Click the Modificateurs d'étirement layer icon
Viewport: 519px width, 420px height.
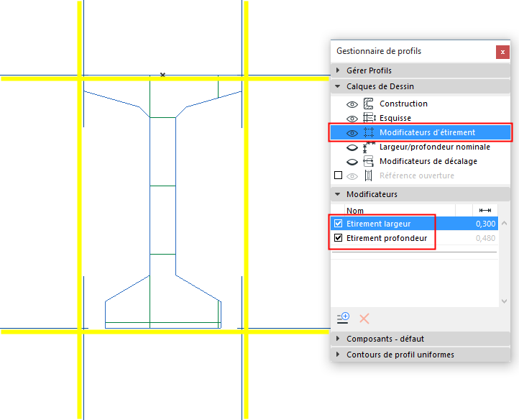tap(369, 132)
